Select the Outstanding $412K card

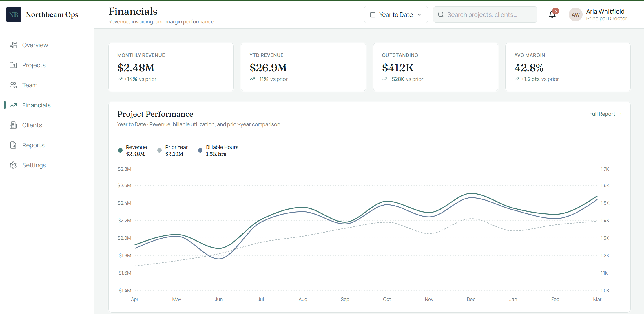tap(436, 67)
